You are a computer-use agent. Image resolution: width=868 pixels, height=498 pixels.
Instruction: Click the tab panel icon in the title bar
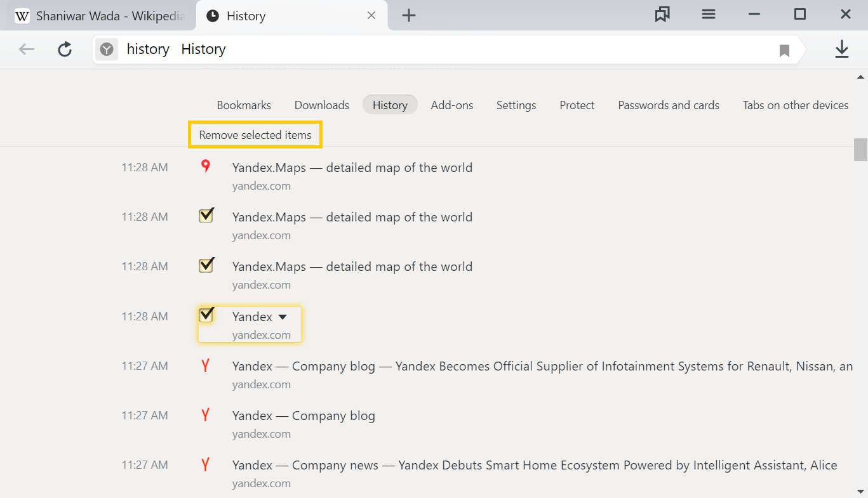(662, 14)
